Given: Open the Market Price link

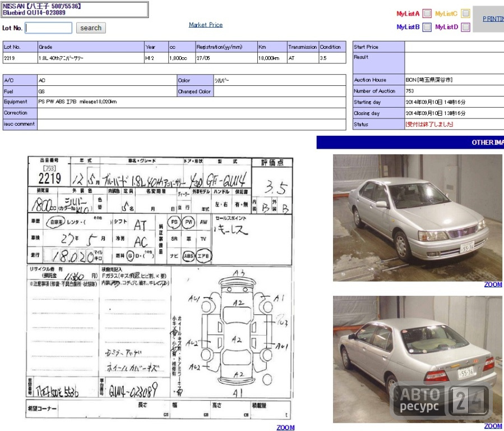Looking at the screenshot, I should [206, 25].
